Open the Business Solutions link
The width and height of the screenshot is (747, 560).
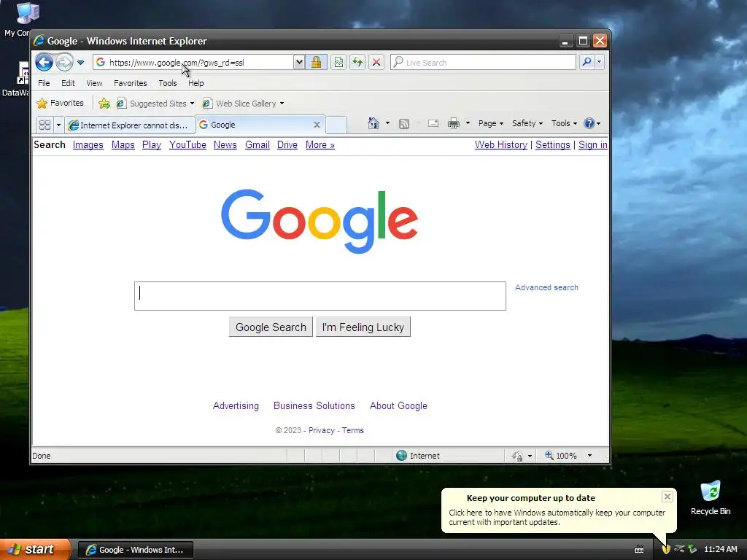pyautogui.click(x=314, y=405)
